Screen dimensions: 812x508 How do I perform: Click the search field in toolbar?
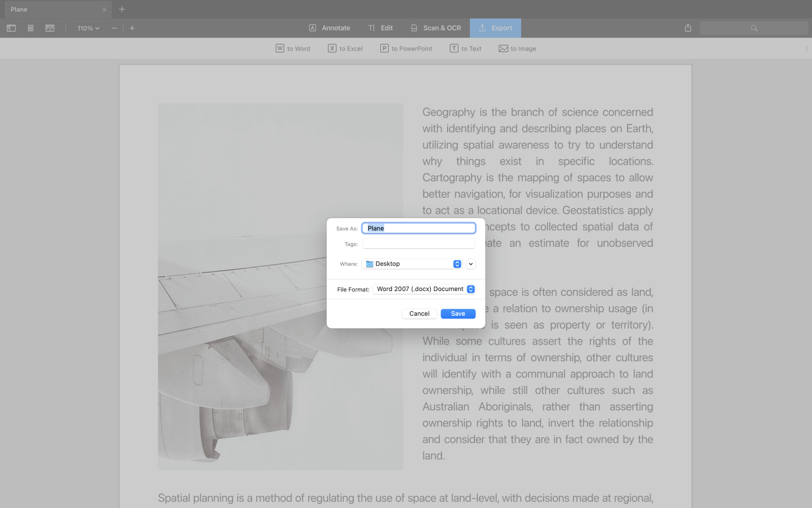click(754, 28)
